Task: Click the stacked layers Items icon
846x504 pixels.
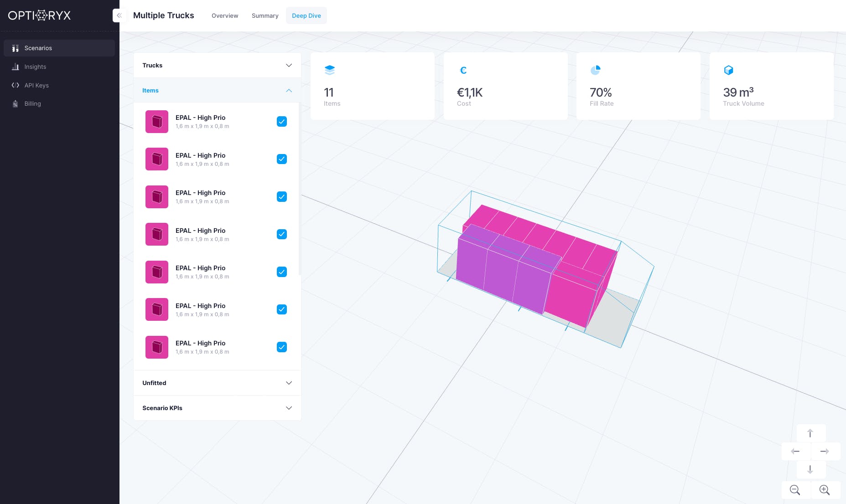Action: point(330,70)
